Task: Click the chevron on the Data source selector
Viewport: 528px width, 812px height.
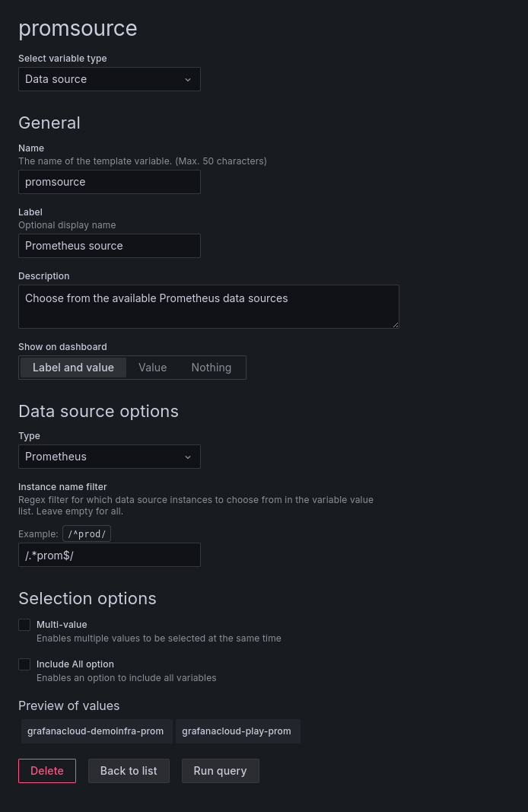Action: tap(188, 79)
